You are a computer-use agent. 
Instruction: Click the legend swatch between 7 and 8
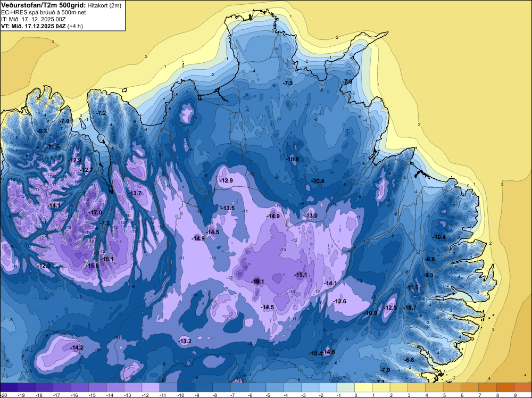click(487, 387)
